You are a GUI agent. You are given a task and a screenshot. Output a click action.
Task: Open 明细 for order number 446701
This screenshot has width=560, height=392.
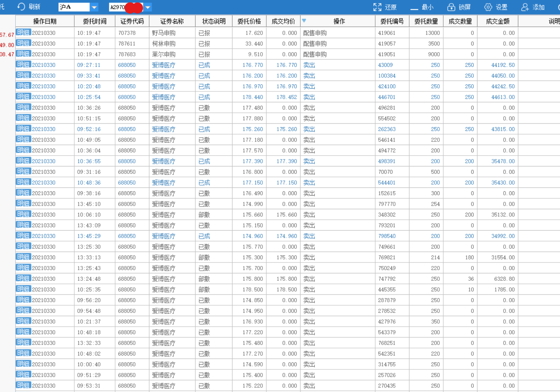[23, 97]
